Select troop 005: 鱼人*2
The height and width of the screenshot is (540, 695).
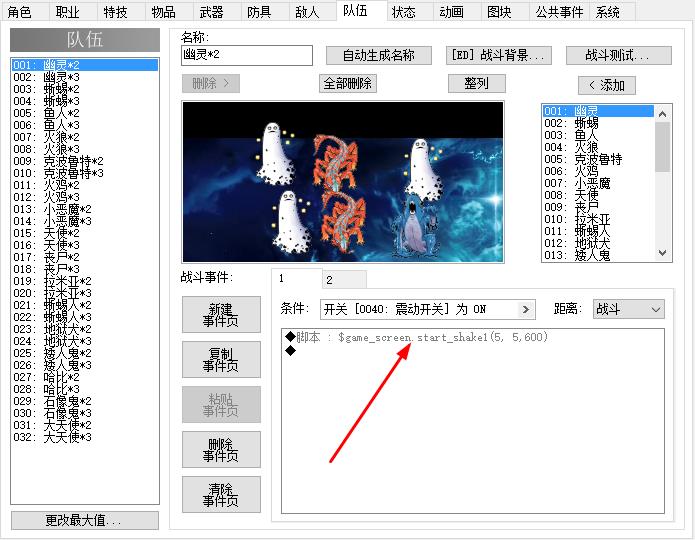(85, 113)
